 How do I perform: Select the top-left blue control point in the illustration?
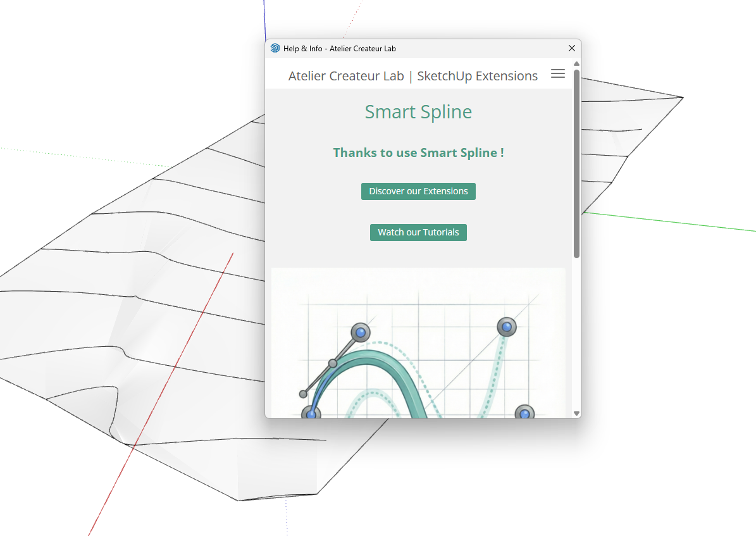coord(361,332)
